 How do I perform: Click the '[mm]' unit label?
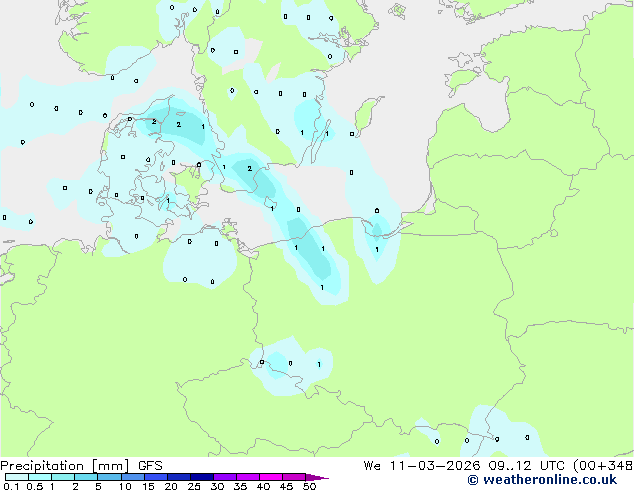tap(110, 466)
